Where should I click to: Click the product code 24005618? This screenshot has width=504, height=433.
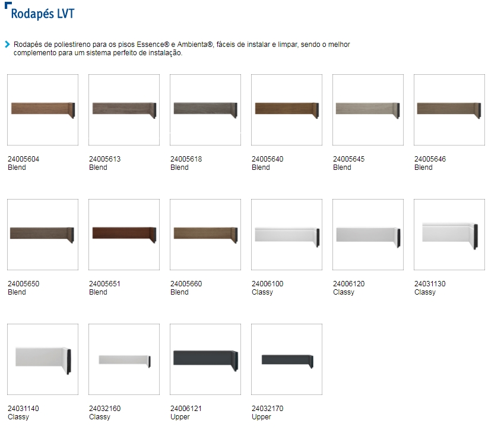pyautogui.click(x=186, y=159)
